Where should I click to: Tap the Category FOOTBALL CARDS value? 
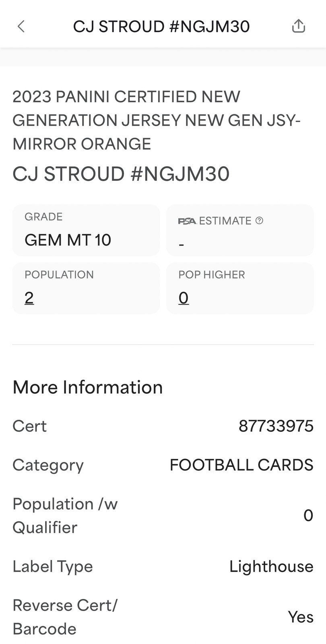click(241, 465)
